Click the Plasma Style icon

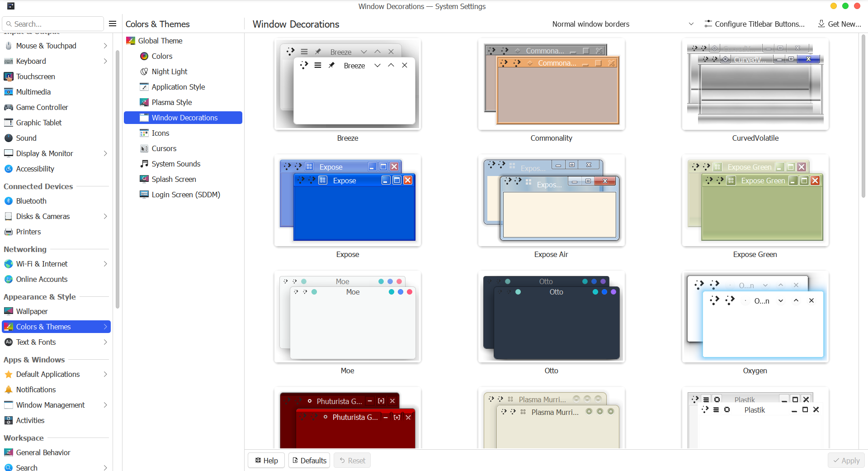(x=144, y=102)
